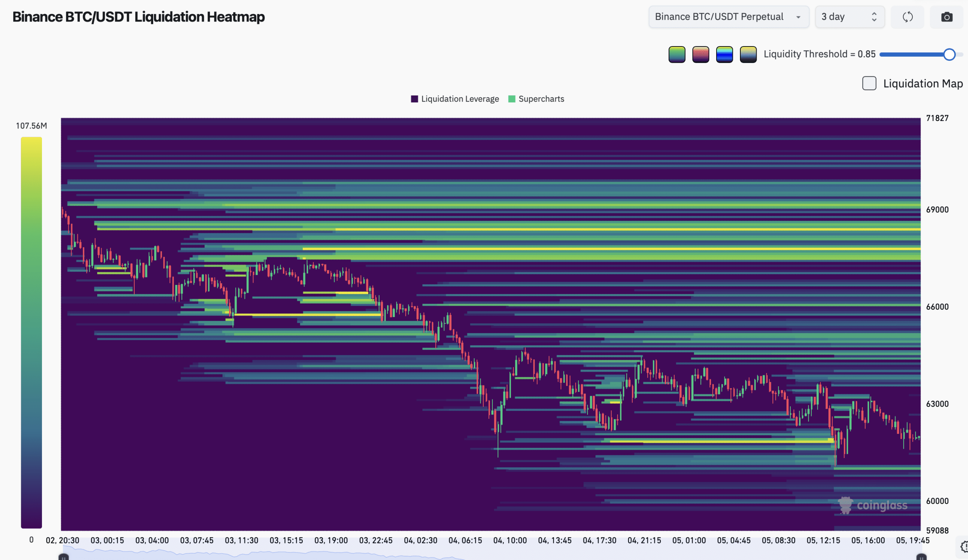This screenshot has height=560, width=968.
Task: Click the 59088 price axis label
Action: point(937,531)
